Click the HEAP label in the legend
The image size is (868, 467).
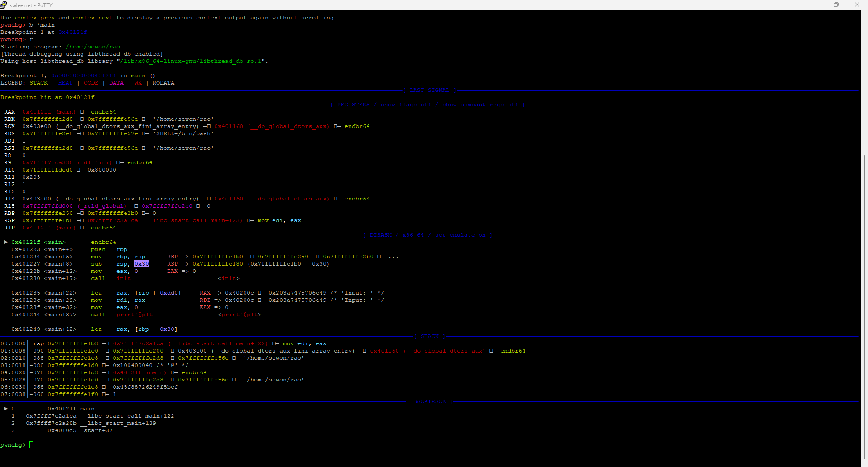(65, 83)
